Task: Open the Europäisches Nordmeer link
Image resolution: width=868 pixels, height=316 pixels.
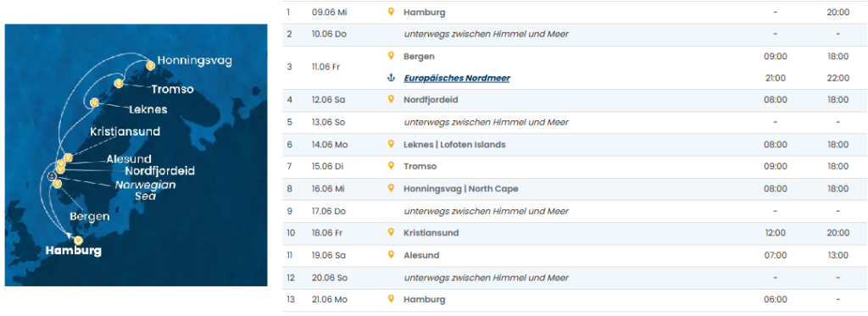Action: tap(457, 78)
